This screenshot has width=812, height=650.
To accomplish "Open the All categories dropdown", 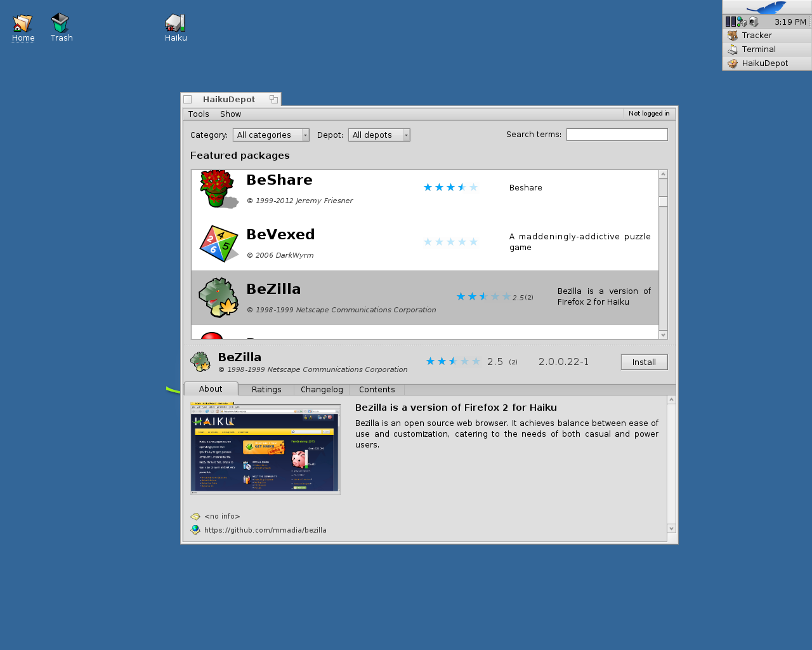I will click(271, 135).
